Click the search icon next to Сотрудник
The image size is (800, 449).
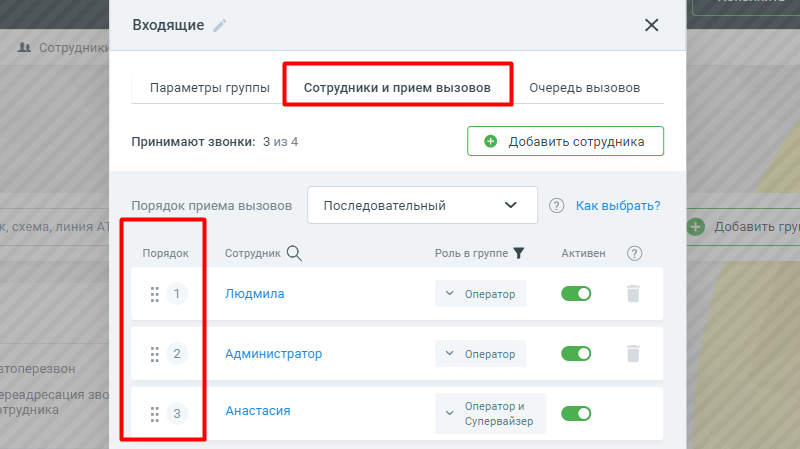pyautogui.click(x=294, y=253)
